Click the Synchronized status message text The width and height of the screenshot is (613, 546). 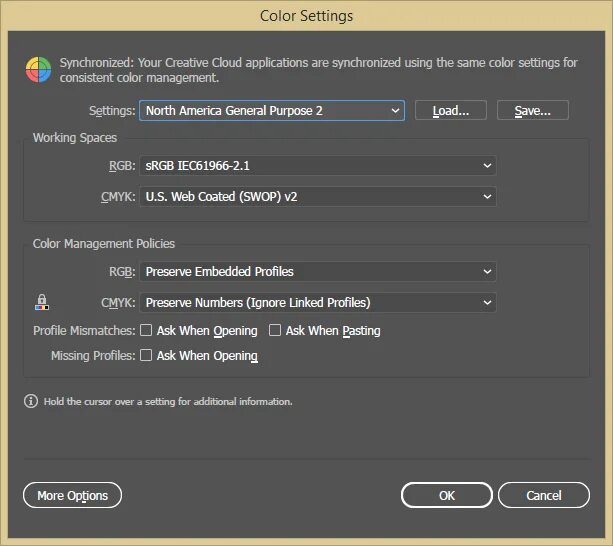(x=318, y=70)
